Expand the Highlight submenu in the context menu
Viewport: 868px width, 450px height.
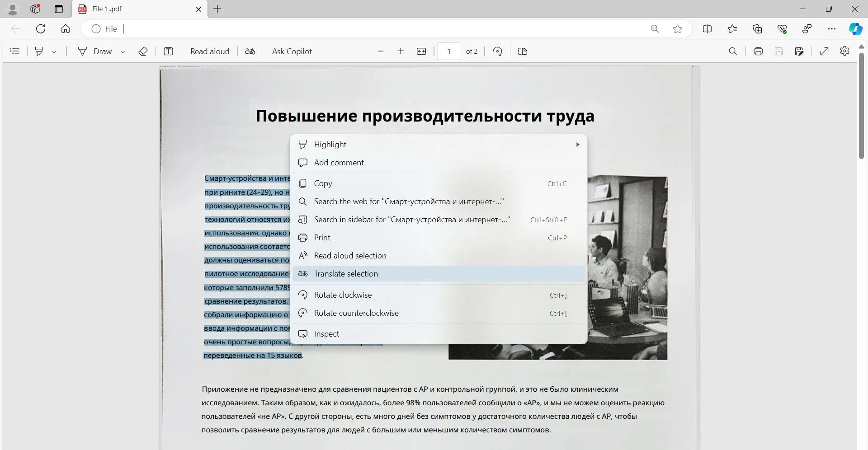pos(577,144)
